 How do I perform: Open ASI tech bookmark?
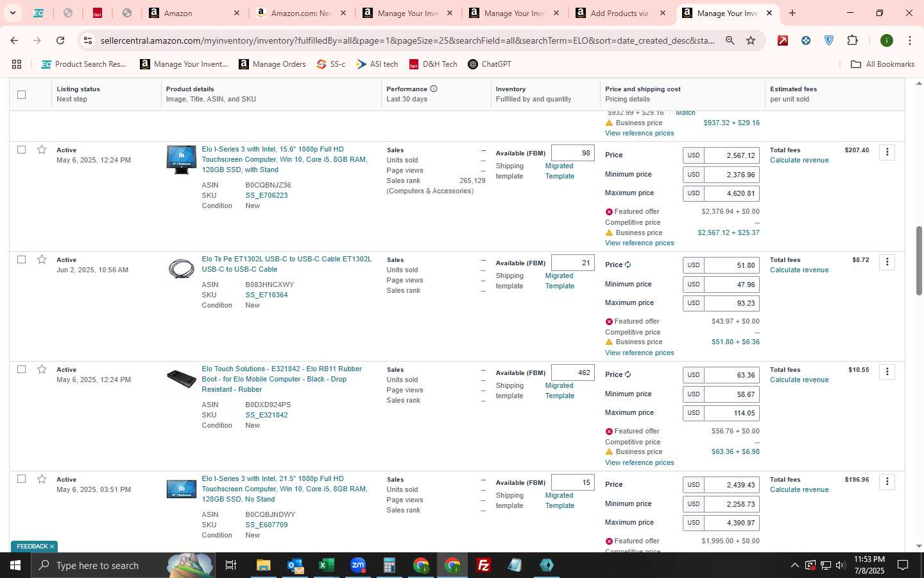point(377,64)
